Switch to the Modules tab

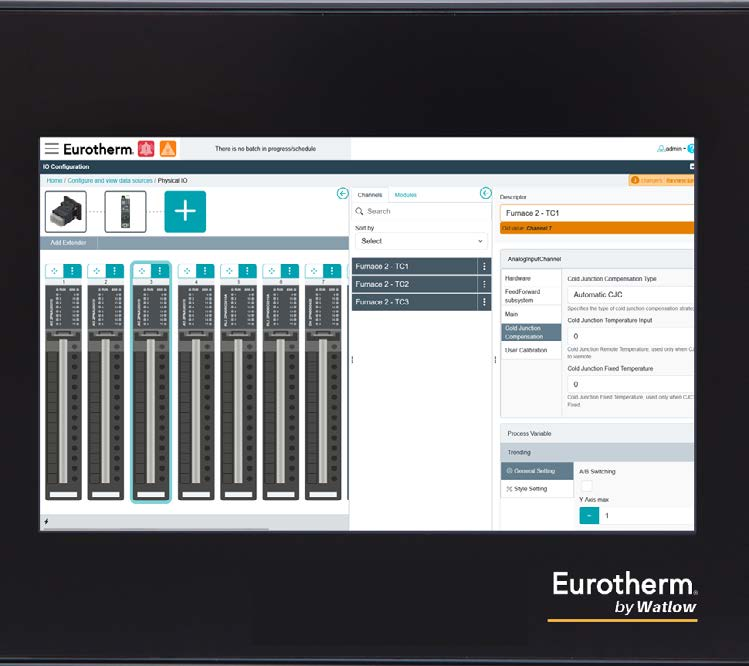pos(406,195)
